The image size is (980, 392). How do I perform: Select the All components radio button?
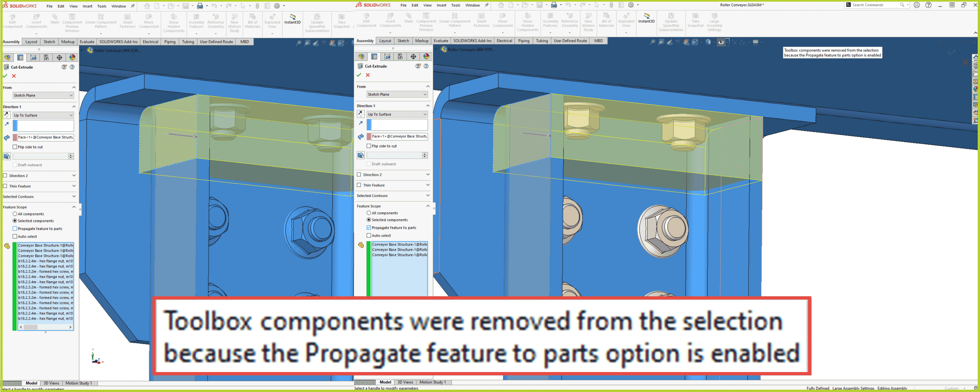tap(15, 214)
